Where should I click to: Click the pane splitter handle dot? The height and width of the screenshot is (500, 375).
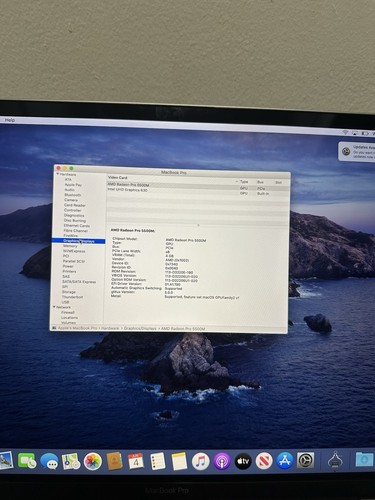pos(198,225)
